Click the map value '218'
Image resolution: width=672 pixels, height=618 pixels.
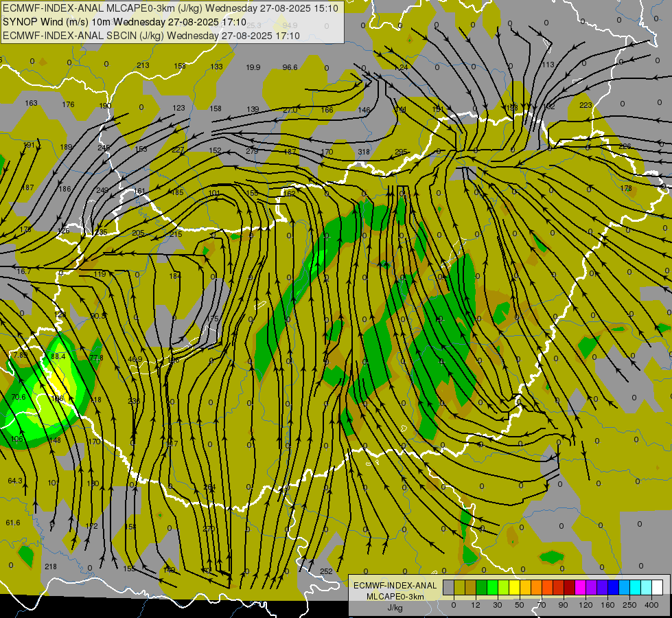[x=51, y=566]
